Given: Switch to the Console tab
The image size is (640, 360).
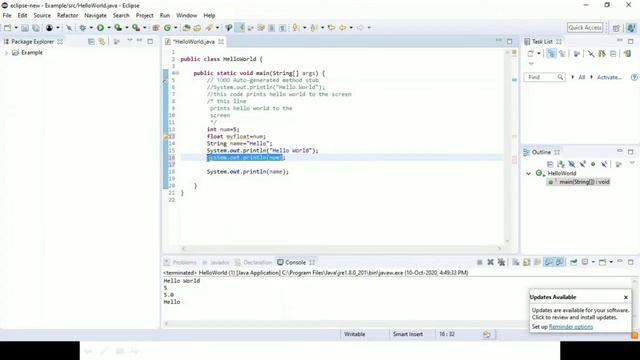Looking at the screenshot, I should coord(296,262).
